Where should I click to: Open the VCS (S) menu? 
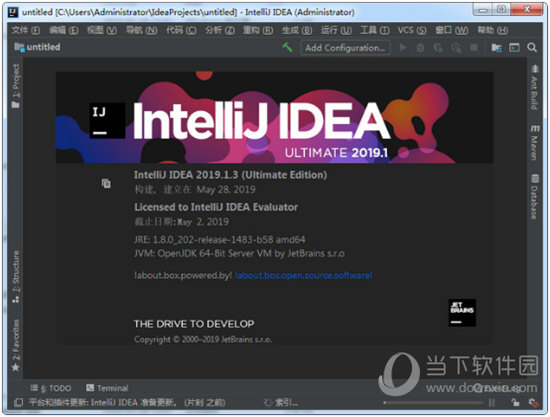coord(412,30)
